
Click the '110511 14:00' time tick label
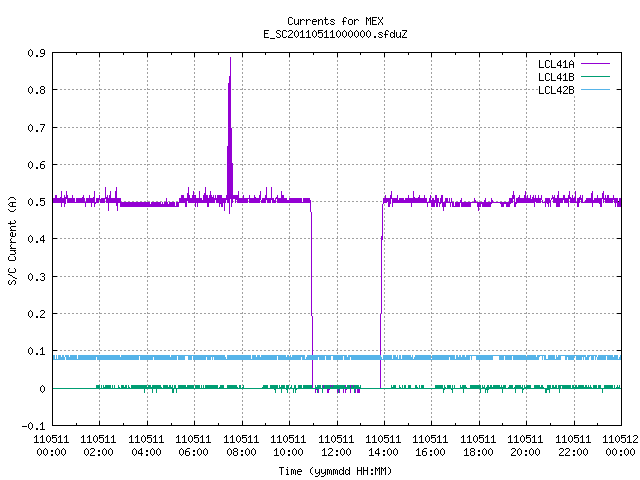(383, 446)
